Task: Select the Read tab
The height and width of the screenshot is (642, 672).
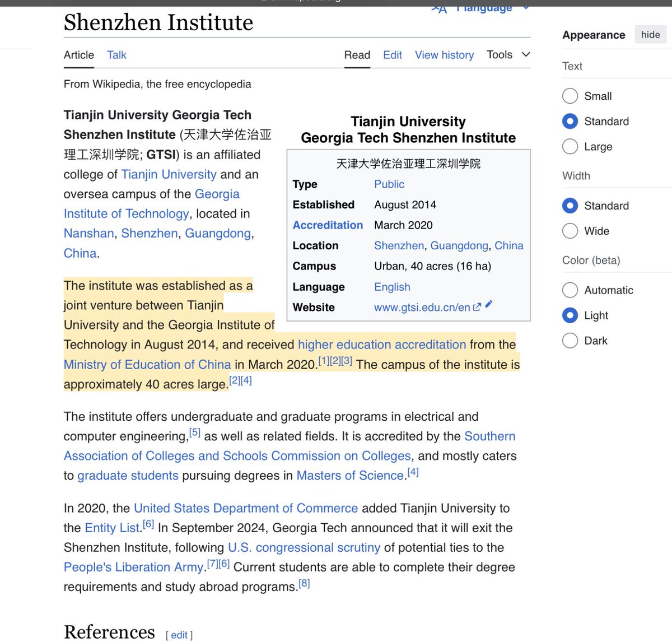Action: click(357, 55)
